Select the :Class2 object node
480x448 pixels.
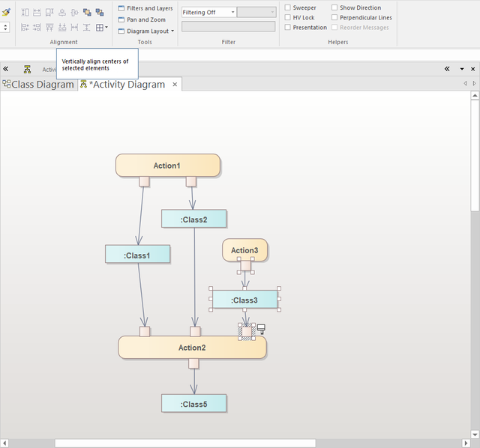193,219
